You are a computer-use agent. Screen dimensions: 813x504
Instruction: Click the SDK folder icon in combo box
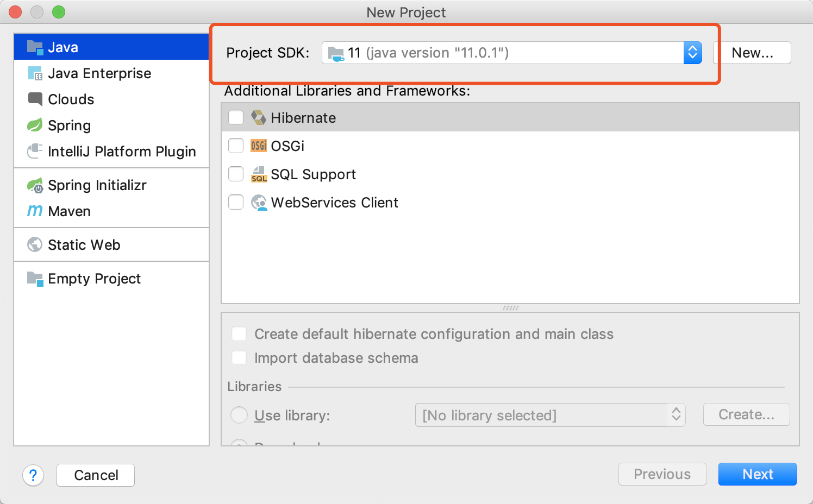pos(336,53)
